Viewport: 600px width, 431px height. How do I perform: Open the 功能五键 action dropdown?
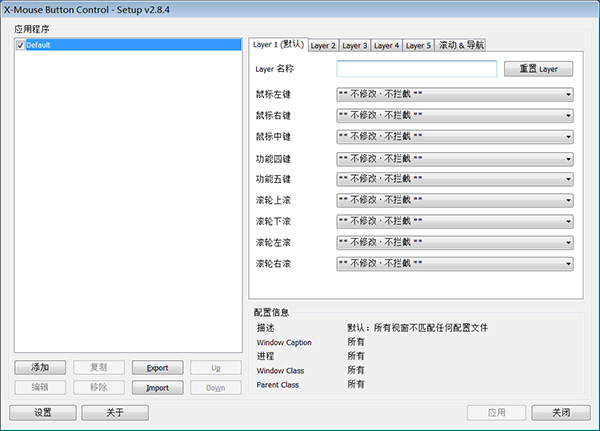pyautogui.click(x=455, y=179)
